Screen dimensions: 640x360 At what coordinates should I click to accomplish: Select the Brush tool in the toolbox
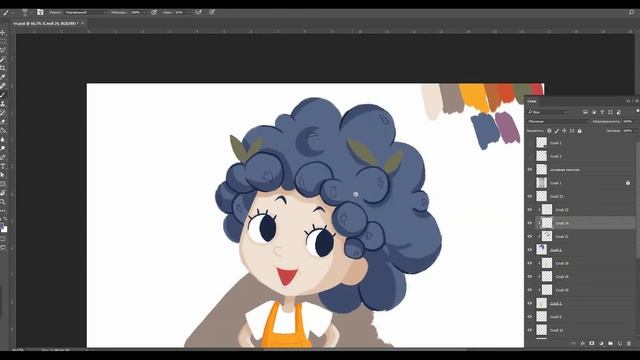pyautogui.click(x=3, y=95)
